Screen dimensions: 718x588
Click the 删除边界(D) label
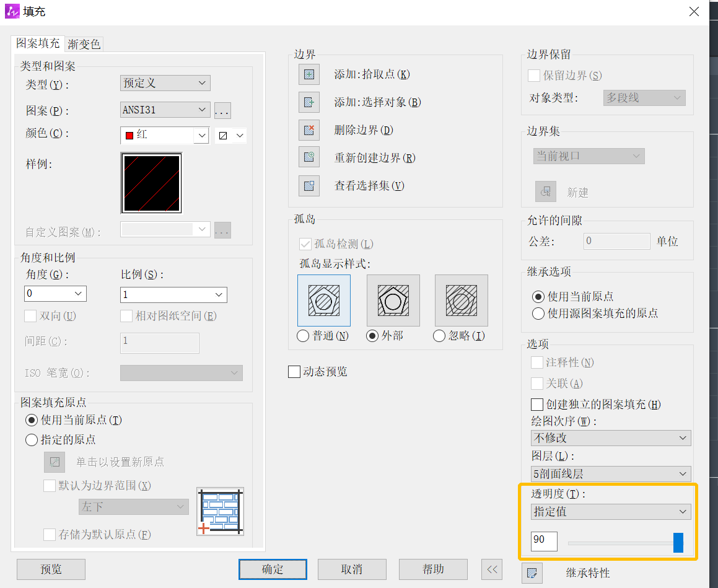364,130
